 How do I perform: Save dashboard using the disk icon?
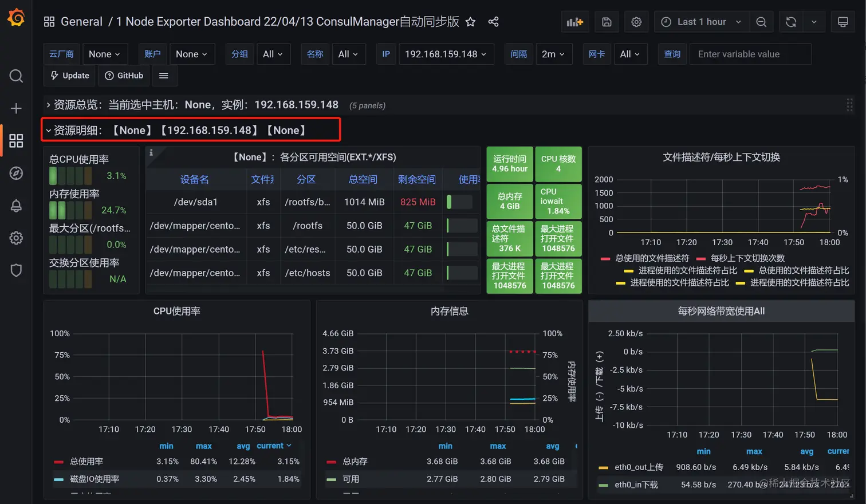click(607, 22)
